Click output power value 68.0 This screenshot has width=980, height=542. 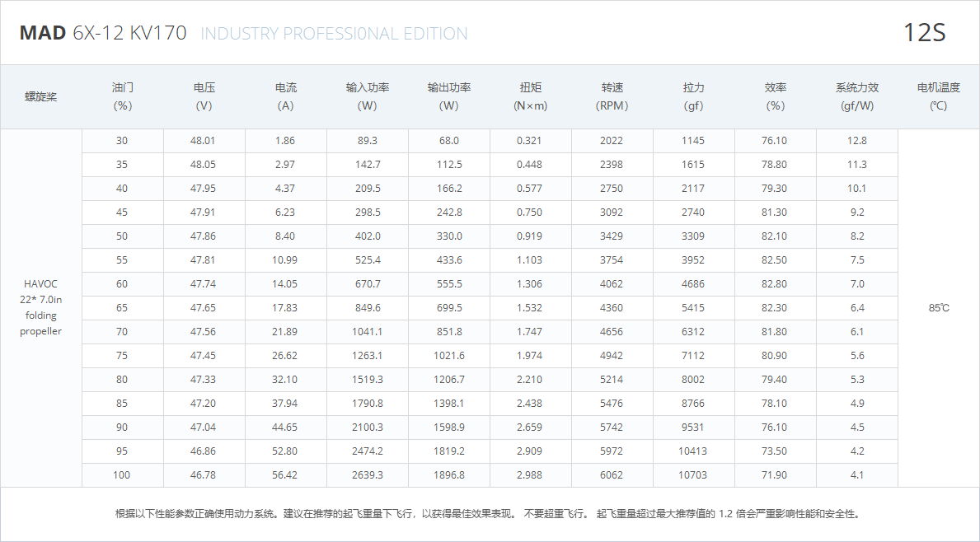(448, 141)
